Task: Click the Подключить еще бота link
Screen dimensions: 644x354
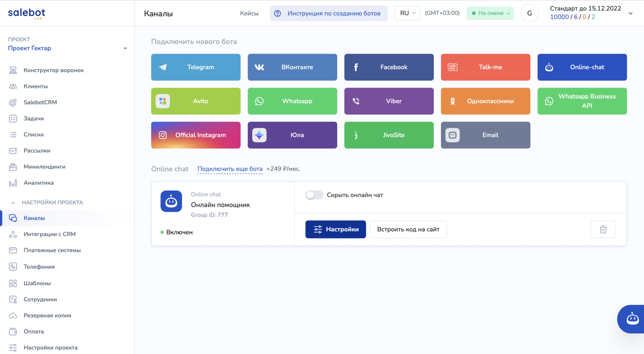Action: [230, 169]
